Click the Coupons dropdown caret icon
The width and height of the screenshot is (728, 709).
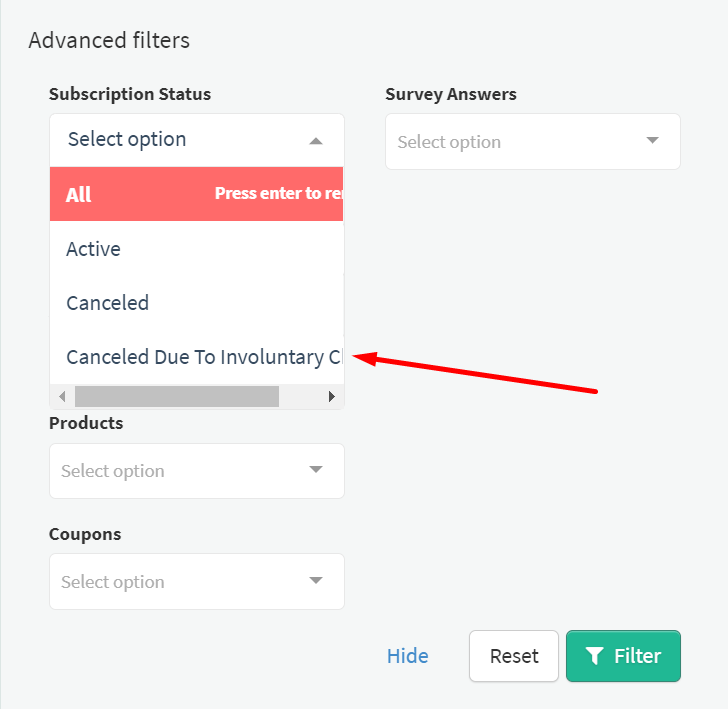316,580
